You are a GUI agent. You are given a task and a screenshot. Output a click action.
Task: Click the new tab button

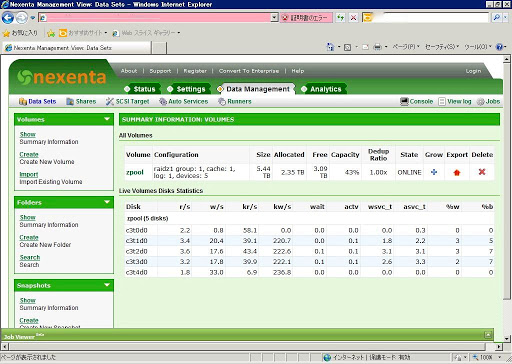click(x=159, y=48)
